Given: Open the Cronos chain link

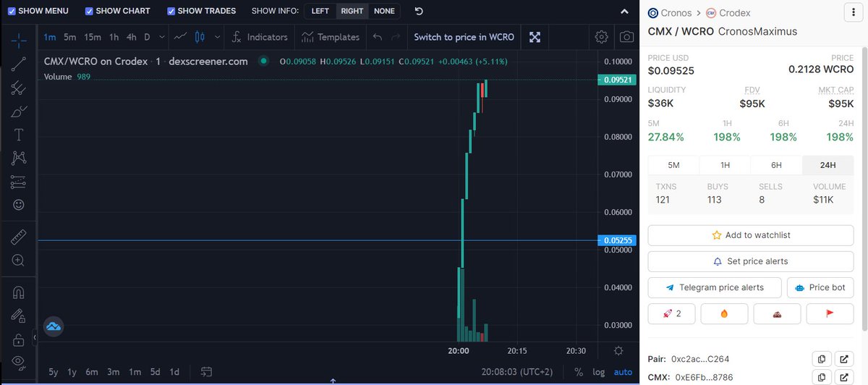Looking at the screenshot, I should click(x=671, y=13).
